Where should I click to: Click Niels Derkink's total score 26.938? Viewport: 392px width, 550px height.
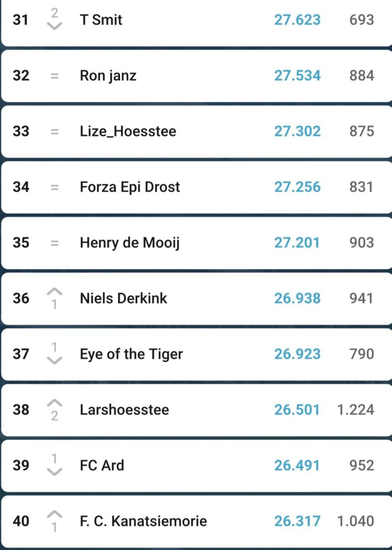point(297,298)
